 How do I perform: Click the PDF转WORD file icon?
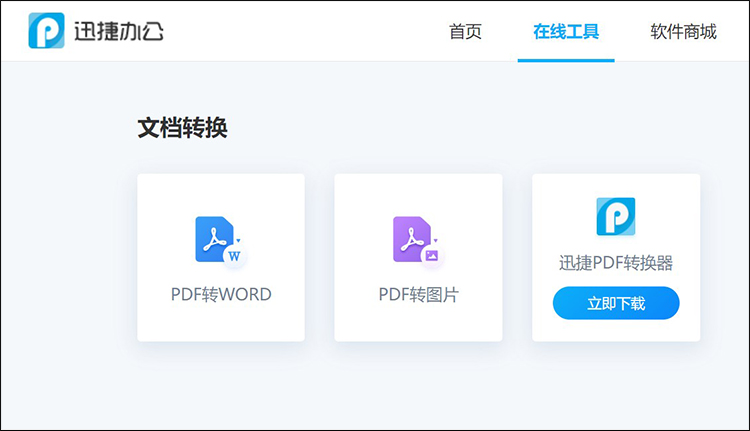click(x=221, y=241)
